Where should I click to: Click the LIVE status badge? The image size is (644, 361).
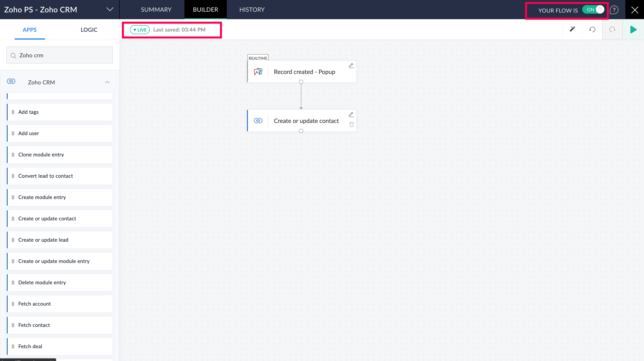pyautogui.click(x=140, y=30)
